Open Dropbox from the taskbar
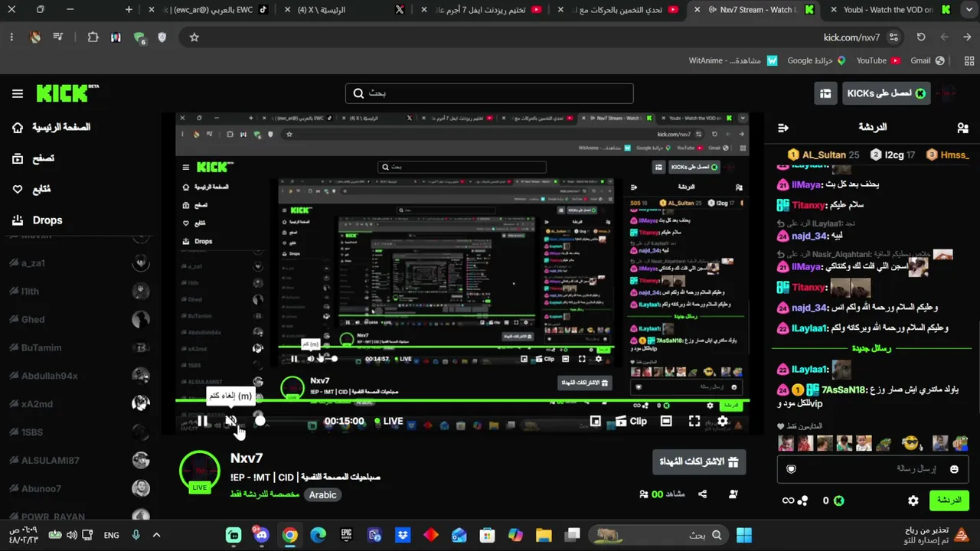 403,535
